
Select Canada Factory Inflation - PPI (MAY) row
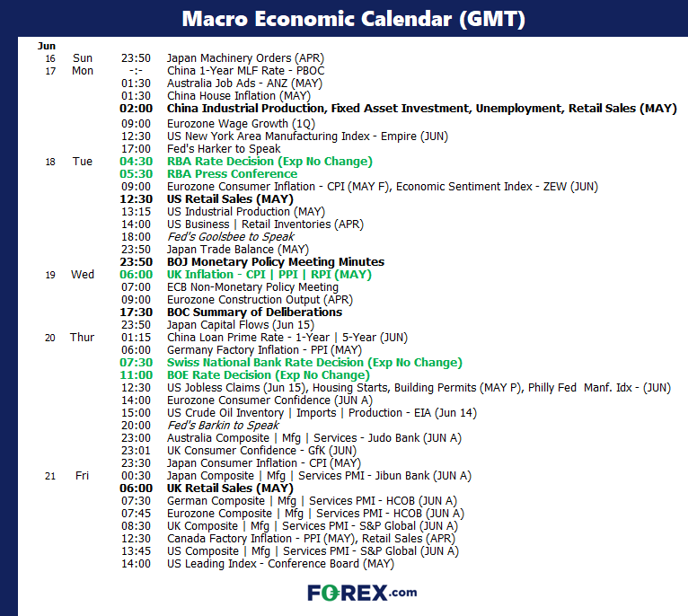(311, 539)
